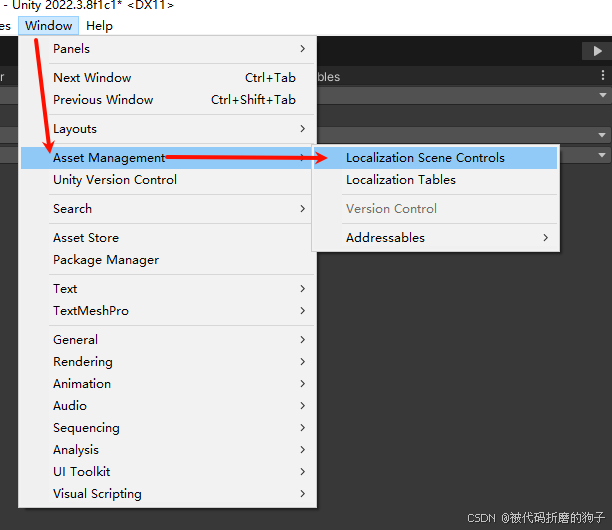Open the Window menu in menu bar
Screen dimensions: 612x530
tap(48, 26)
